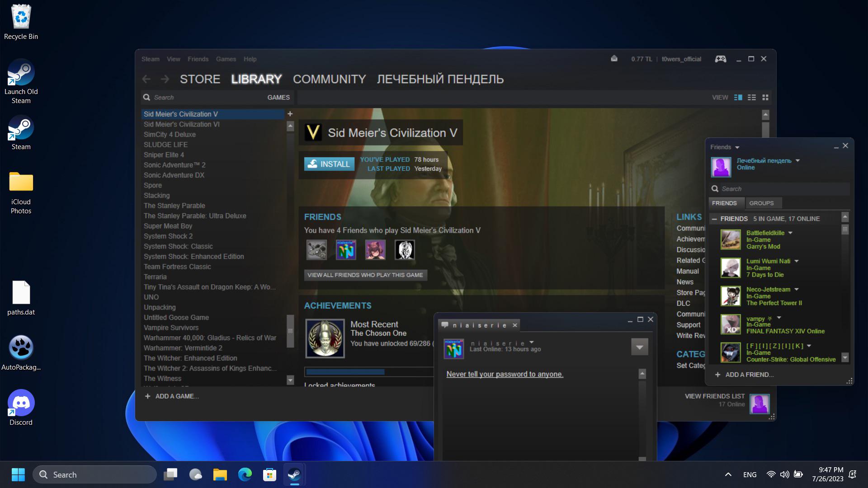
Task: Click the Civilization V game logo
Action: [x=313, y=133]
